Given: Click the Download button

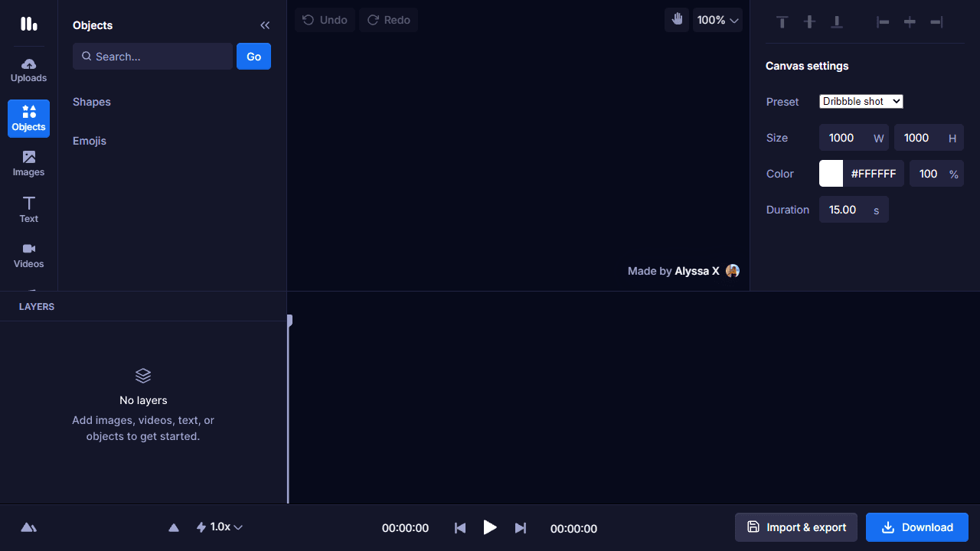Looking at the screenshot, I should [917, 527].
